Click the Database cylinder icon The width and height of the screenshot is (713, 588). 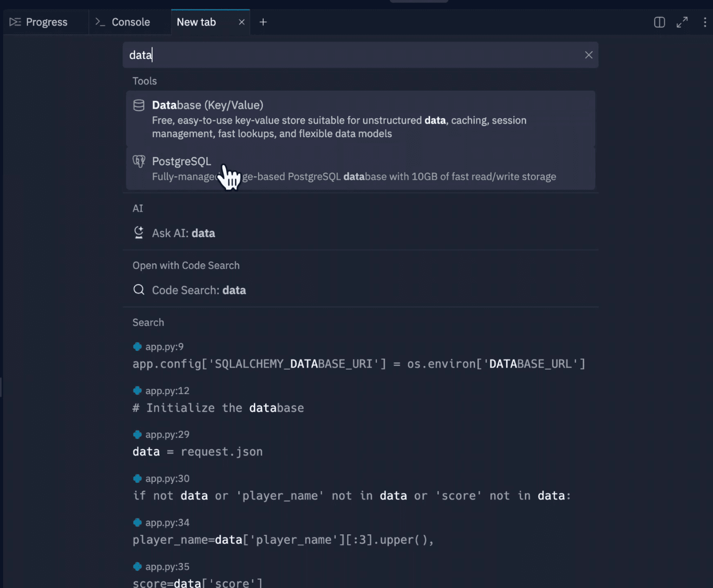pyautogui.click(x=139, y=105)
